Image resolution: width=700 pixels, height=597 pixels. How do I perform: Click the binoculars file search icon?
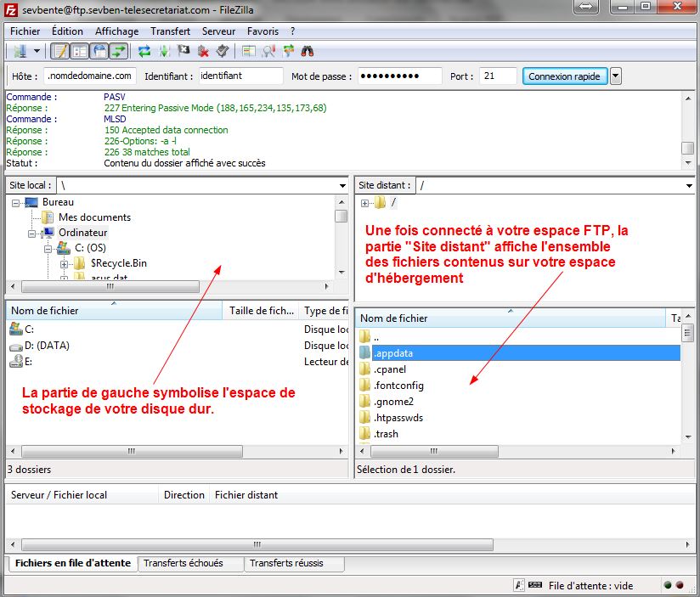[x=308, y=51]
